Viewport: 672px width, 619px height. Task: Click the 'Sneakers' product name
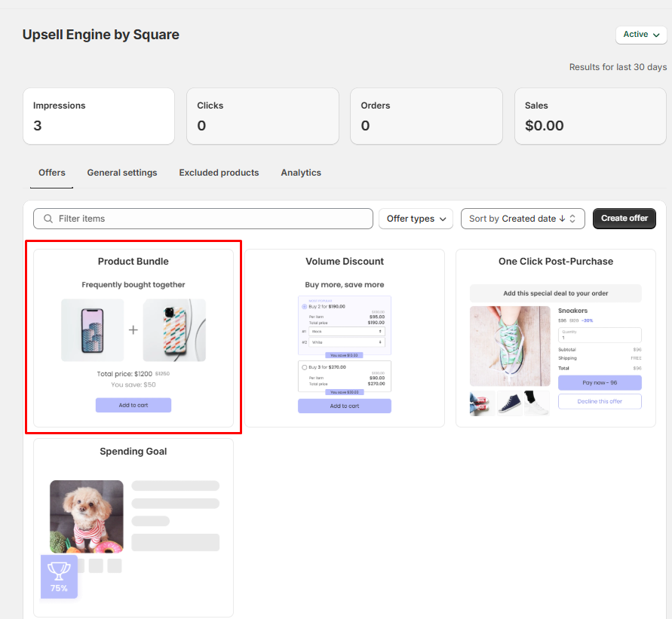(572, 311)
